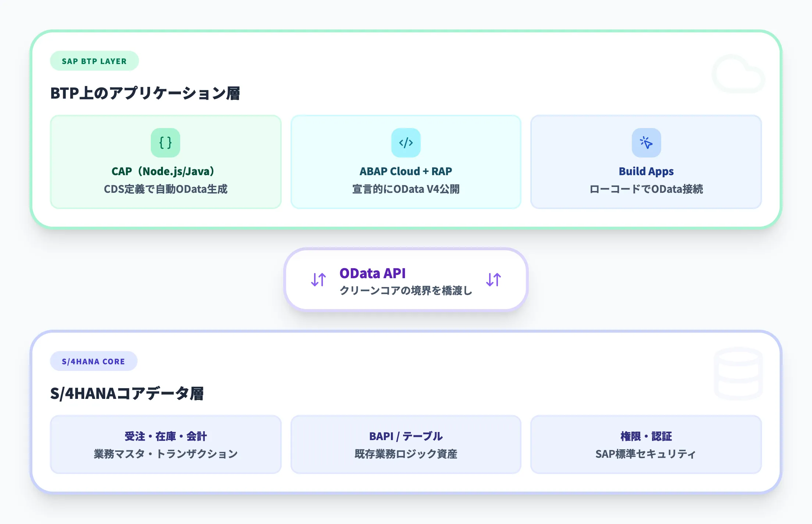812x524 pixels.
Task: Click the クリーンコアの境界を橋渡し text
Action: (405, 290)
